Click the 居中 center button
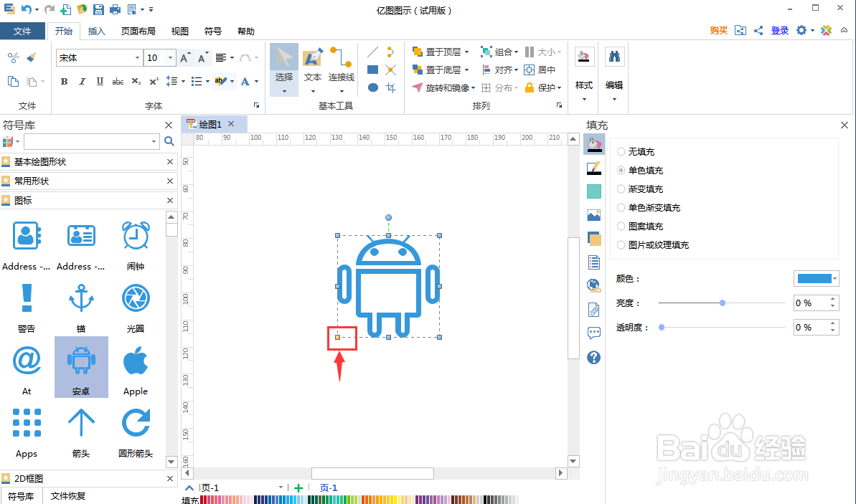 coord(540,70)
